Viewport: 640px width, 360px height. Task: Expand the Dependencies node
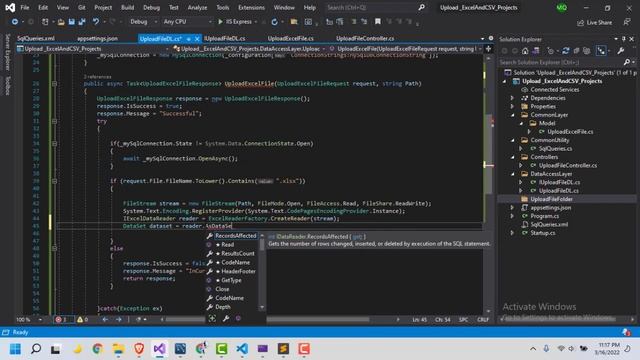tap(512, 98)
